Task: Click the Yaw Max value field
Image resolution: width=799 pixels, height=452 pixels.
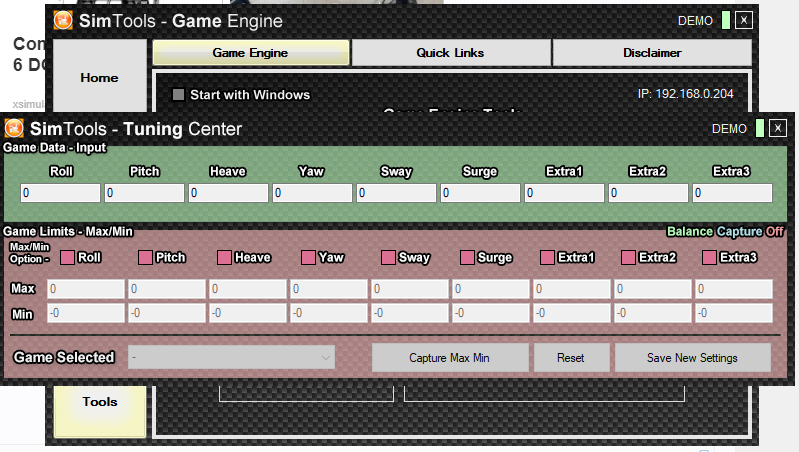Action: coord(329,289)
